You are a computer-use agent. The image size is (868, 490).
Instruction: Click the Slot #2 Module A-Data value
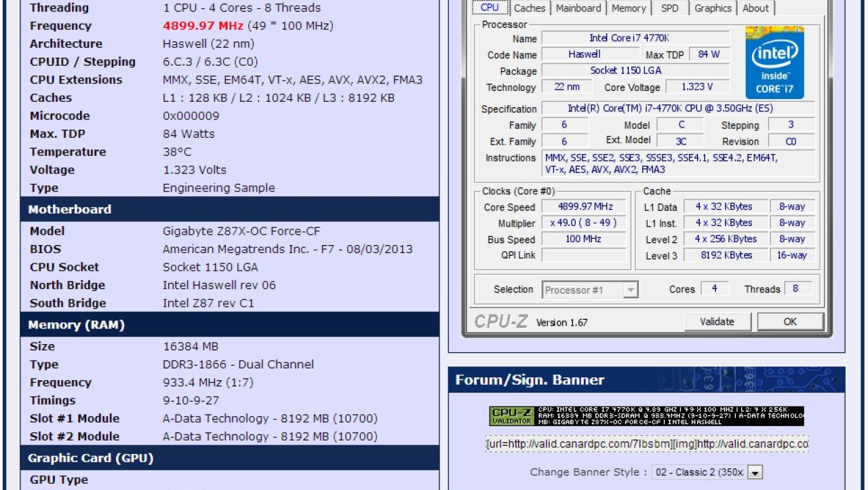[x=270, y=436]
